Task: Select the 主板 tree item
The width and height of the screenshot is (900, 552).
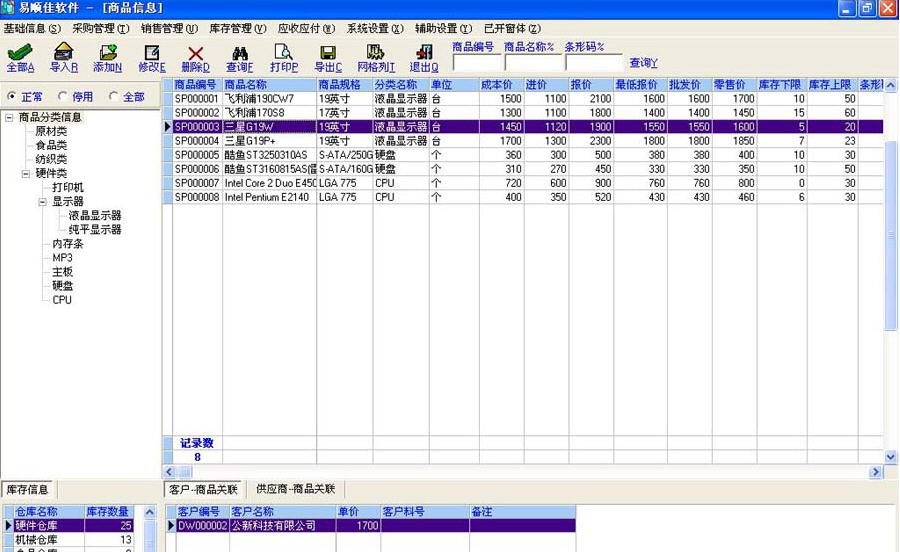Action: click(x=62, y=271)
